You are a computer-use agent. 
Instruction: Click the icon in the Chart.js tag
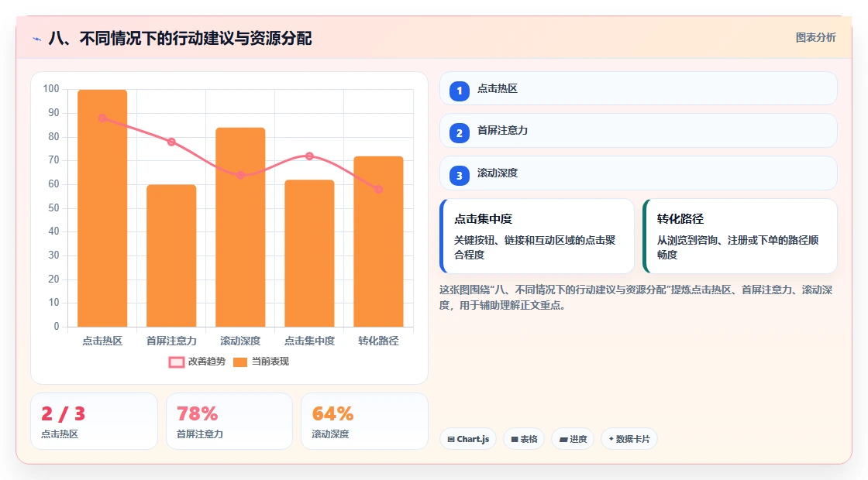(x=451, y=439)
